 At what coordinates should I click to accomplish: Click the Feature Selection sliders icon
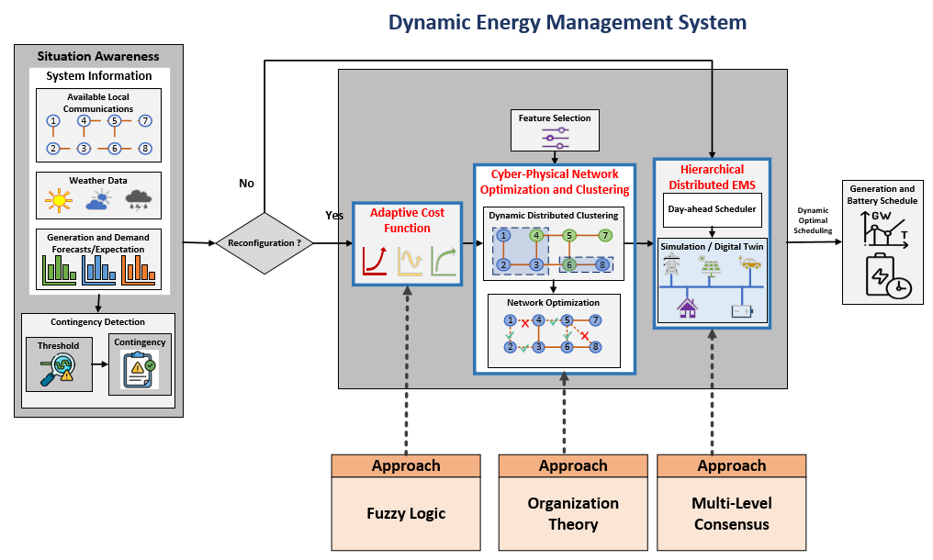point(556,138)
